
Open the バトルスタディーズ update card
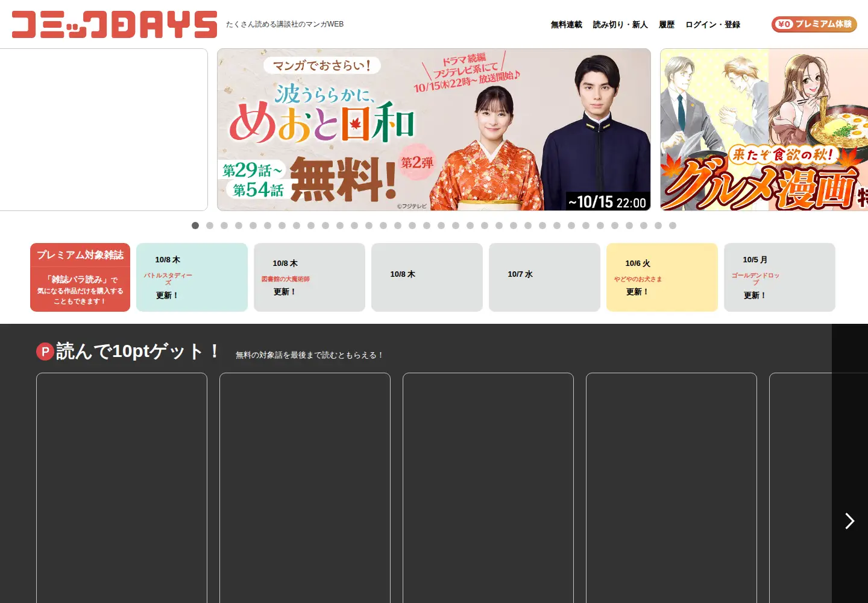(x=192, y=277)
